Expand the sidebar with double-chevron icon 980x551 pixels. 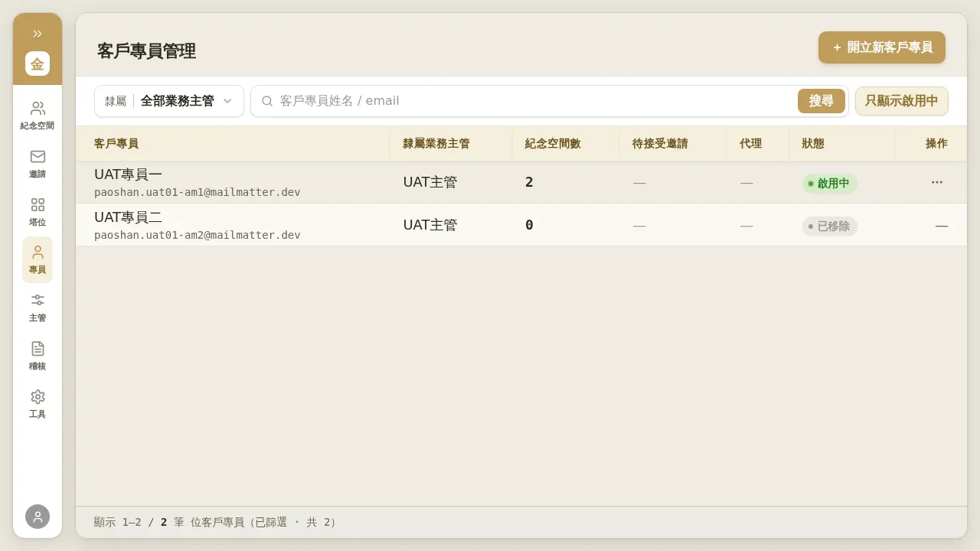(38, 34)
